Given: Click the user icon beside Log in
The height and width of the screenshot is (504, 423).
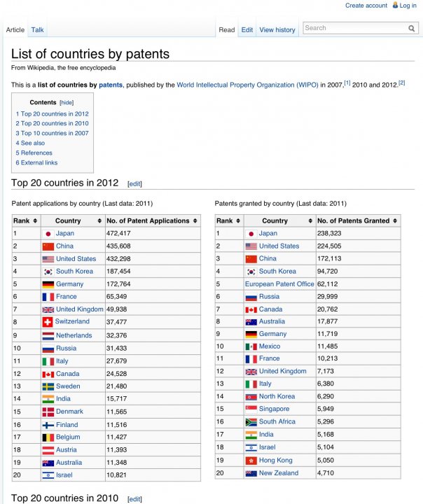Looking at the screenshot, I should click(x=395, y=5).
